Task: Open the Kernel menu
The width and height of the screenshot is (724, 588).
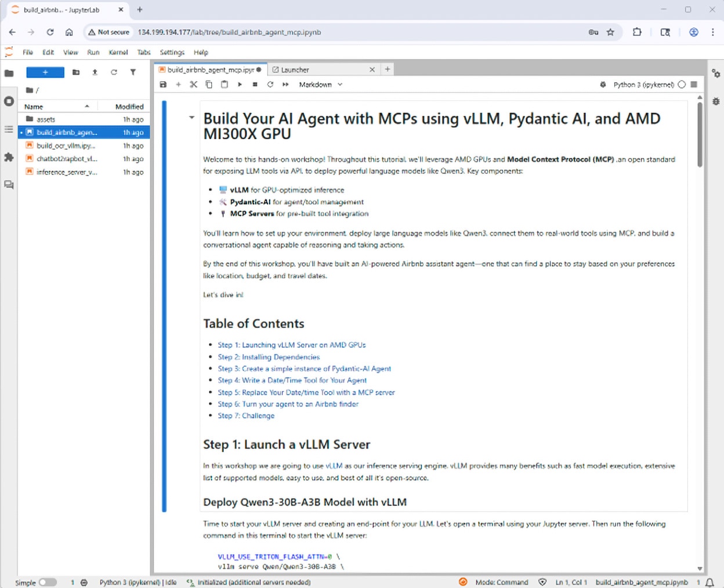Action: 118,52
